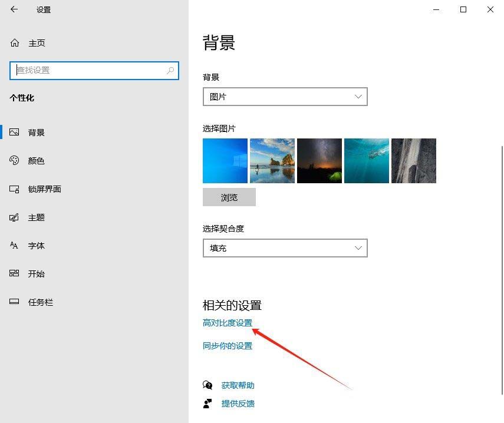This screenshot has width=504, height=423.
Task: Open 颜色 palette icon in sidebar
Action: click(x=15, y=161)
